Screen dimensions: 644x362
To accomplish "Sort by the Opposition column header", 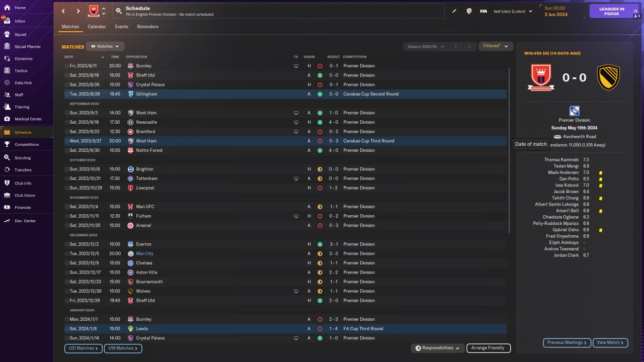I will (136, 57).
